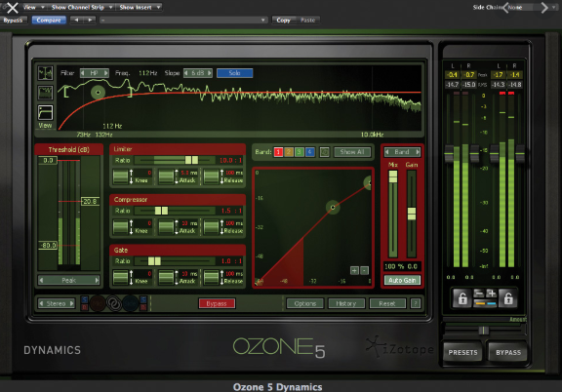Select Band 4 blue tab
This screenshot has height=392, width=562.
[x=310, y=152]
